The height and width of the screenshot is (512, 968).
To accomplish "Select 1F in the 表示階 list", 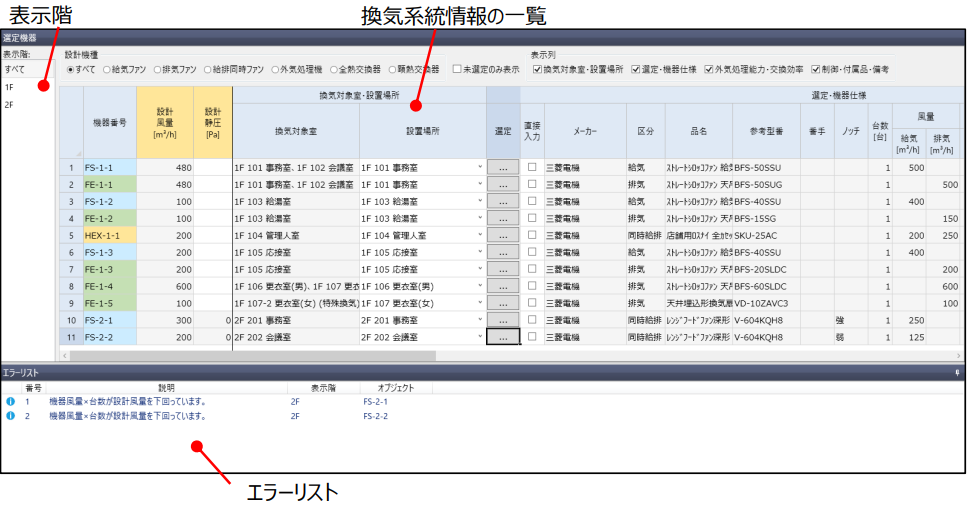I will 9,87.
